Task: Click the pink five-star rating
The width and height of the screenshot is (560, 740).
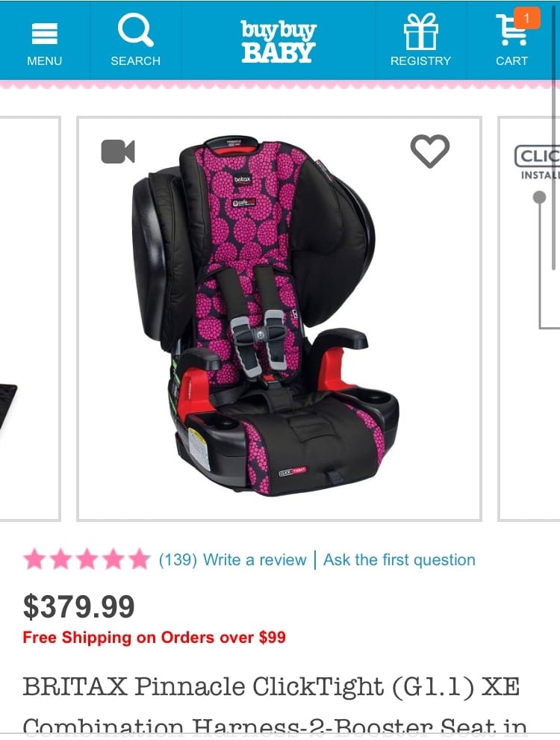Action: tap(87, 560)
